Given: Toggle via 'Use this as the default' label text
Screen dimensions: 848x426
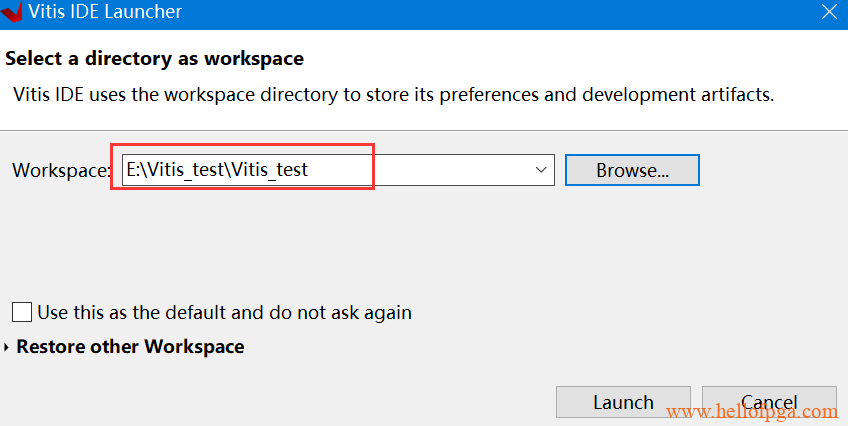Looking at the screenshot, I should [224, 312].
